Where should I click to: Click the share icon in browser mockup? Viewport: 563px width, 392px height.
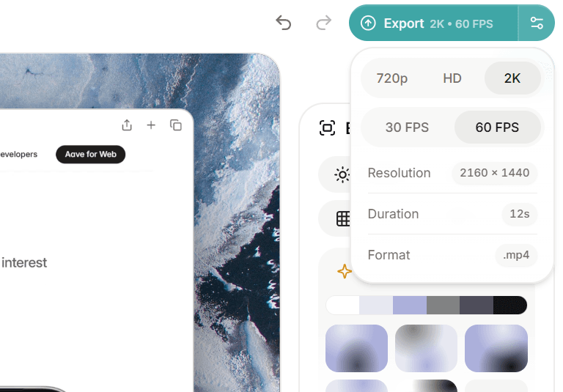127,125
